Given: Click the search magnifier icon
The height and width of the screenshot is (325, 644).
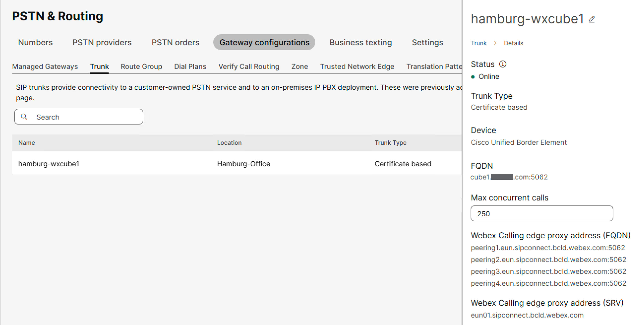Looking at the screenshot, I should coord(24,117).
